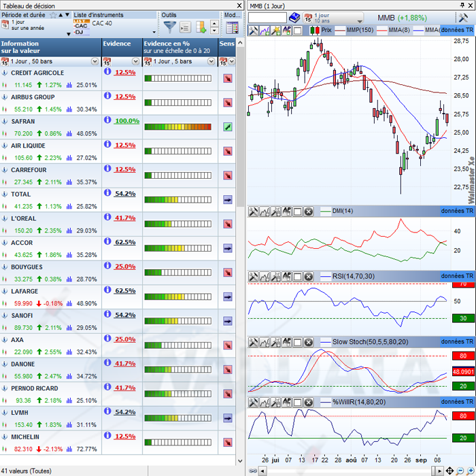
Task: Open the 12.5% evidence link for CREDIT AGRICOLE
Action: [125, 72]
